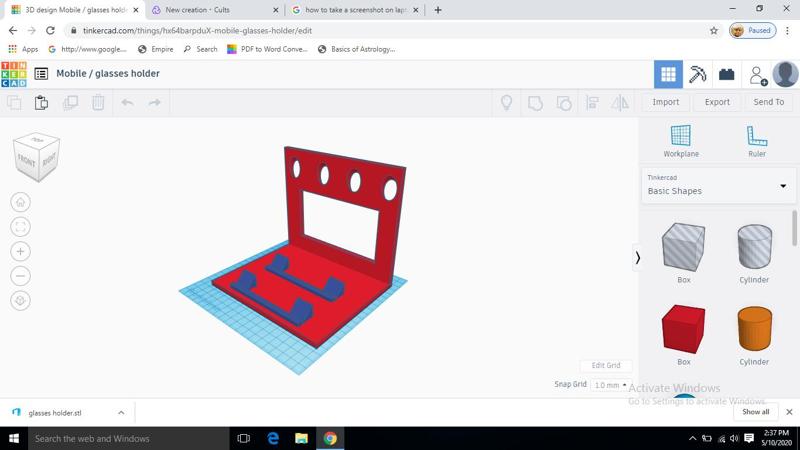
Task: Click the Copy tool icon
Action: [x=14, y=103]
